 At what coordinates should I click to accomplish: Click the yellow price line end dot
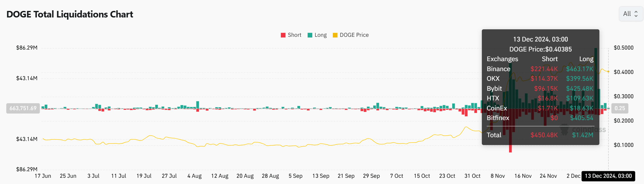(608, 71)
